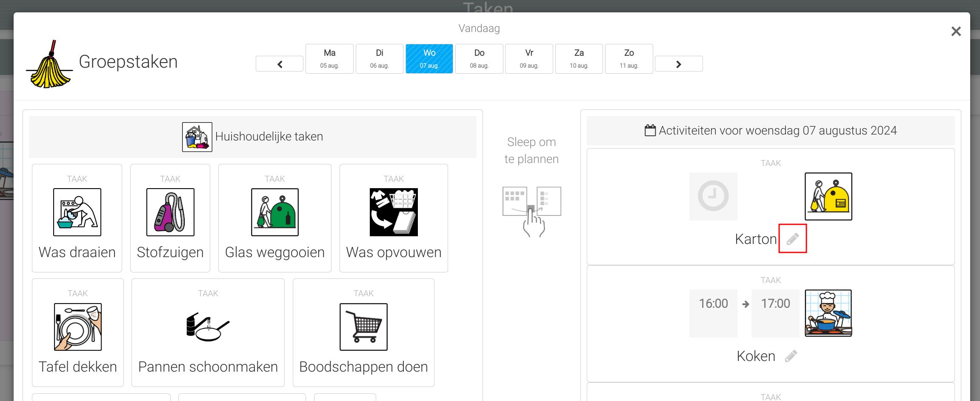Viewport: 980px width, 401px height.
Task: Click the Stofzuigen label text
Action: click(170, 252)
